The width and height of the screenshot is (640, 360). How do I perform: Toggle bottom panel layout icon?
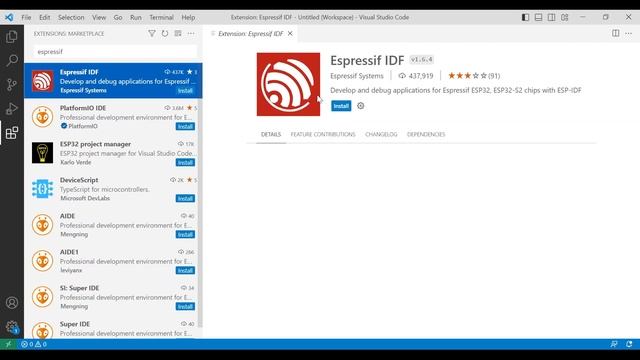coord(538,17)
